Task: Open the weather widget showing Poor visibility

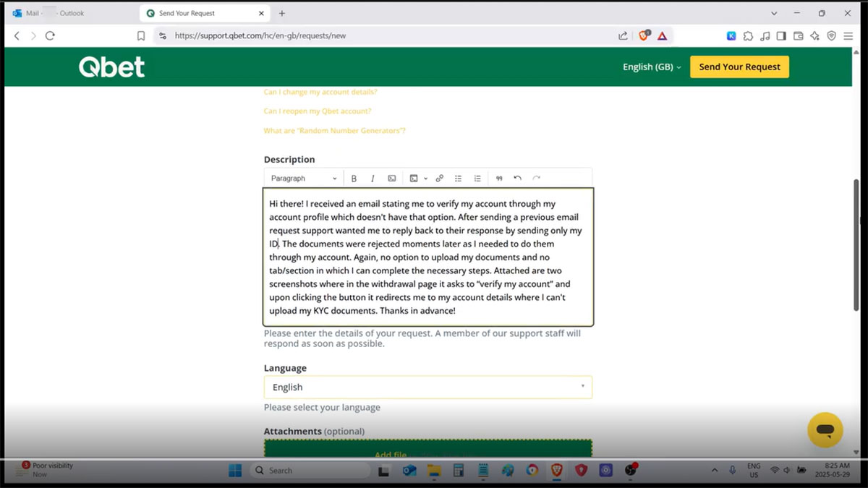Action: pyautogui.click(x=46, y=470)
